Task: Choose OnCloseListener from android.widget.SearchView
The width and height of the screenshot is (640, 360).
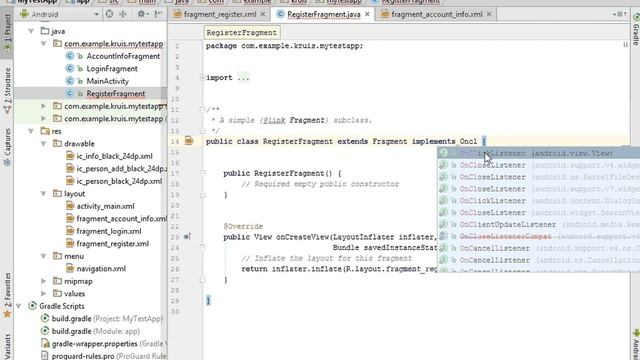Action: click(539, 212)
